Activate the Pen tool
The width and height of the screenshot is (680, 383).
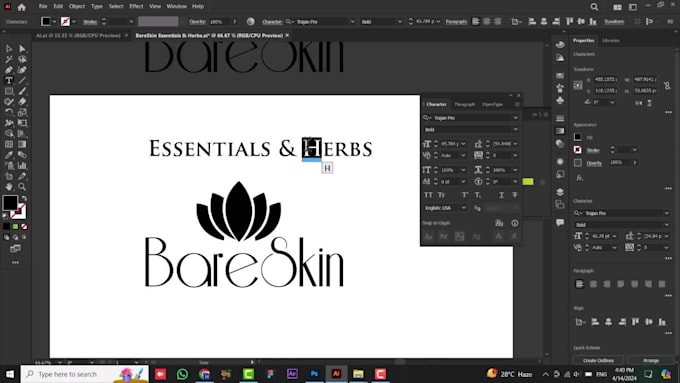9,70
